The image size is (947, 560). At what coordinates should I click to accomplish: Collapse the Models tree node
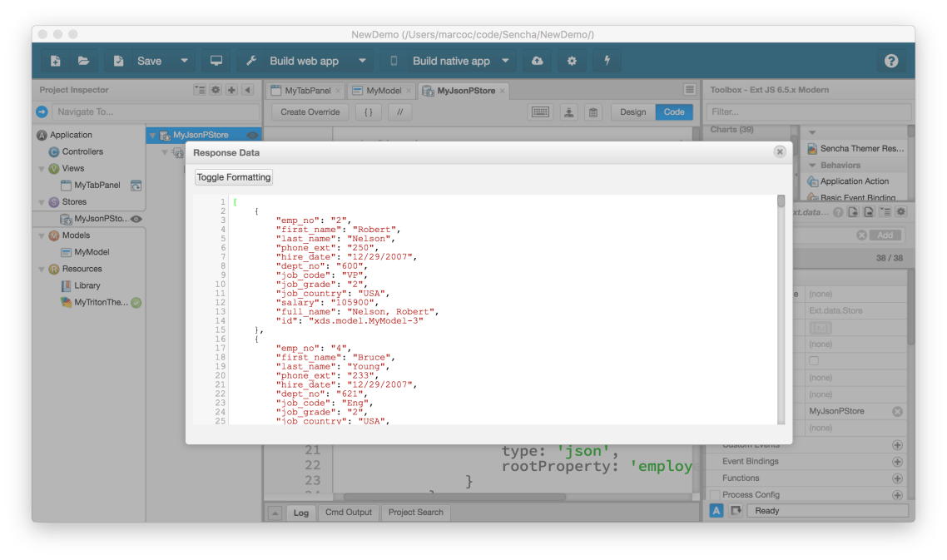click(41, 235)
